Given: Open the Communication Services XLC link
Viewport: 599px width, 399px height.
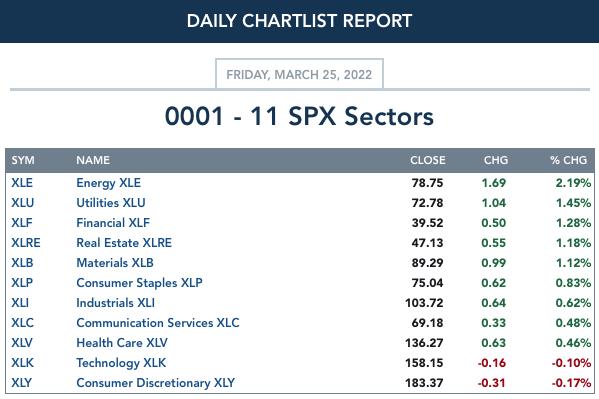Looking at the screenshot, I should click(x=158, y=323).
